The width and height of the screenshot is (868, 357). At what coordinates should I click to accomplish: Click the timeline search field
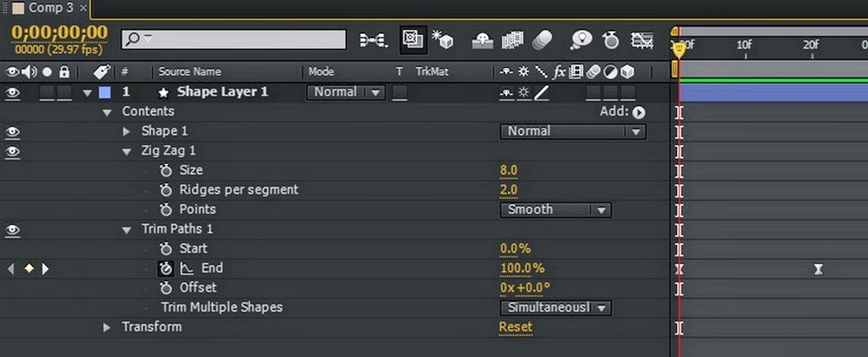(x=233, y=39)
